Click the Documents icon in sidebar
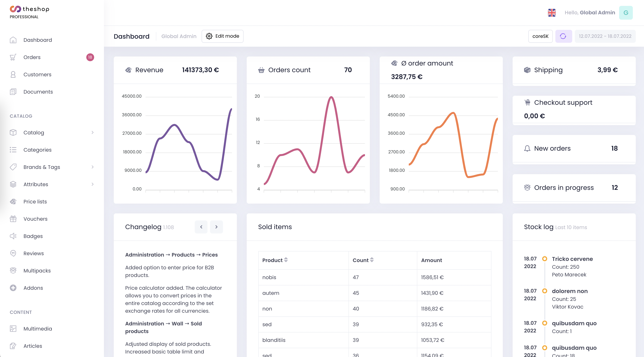Screen dimensions: 644x357 (x=13, y=92)
